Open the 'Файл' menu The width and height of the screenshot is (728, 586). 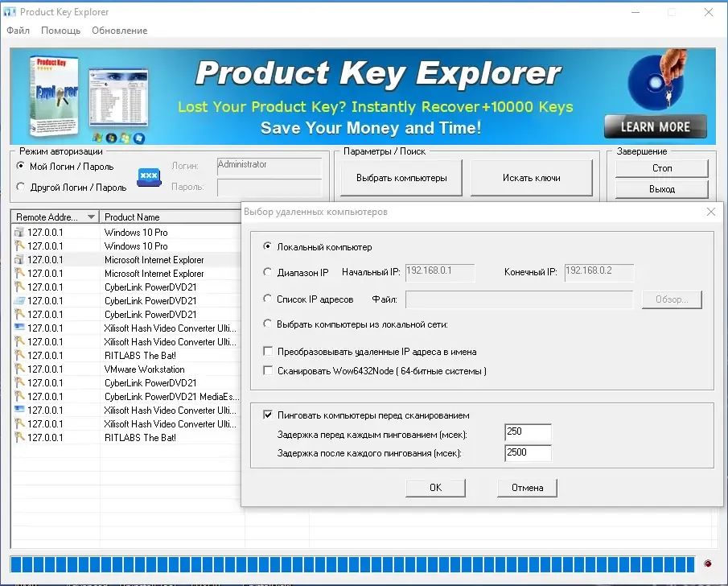pyautogui.click(x=19, y=31)
